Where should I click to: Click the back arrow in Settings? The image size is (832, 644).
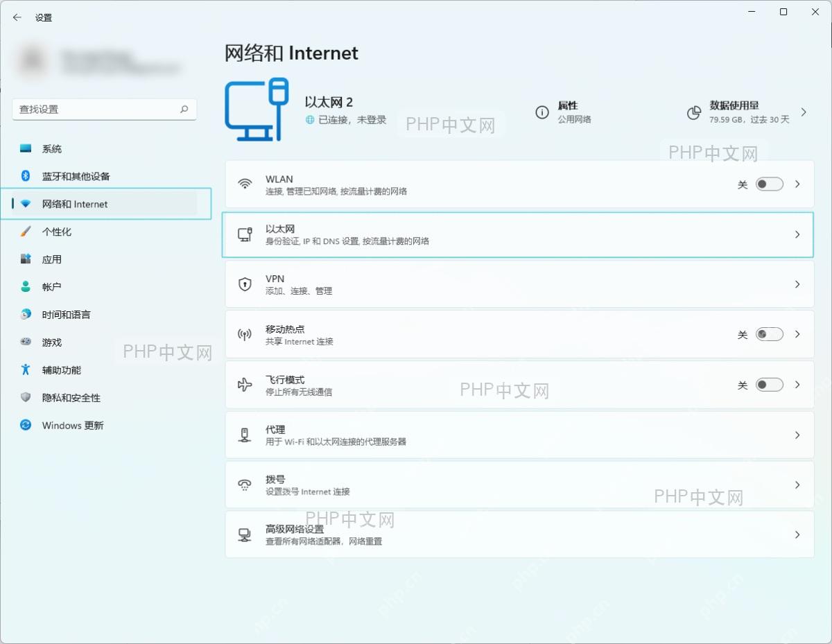coord(17,17)
